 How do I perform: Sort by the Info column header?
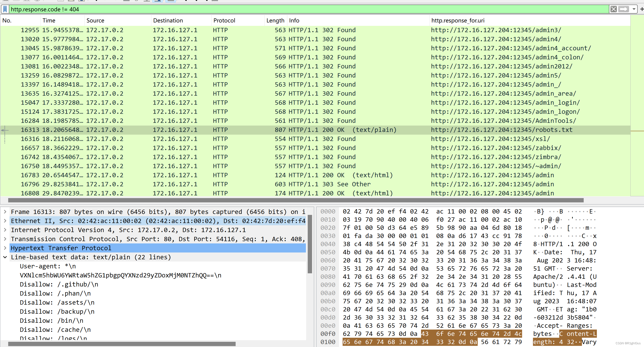[x=358, y=20]
